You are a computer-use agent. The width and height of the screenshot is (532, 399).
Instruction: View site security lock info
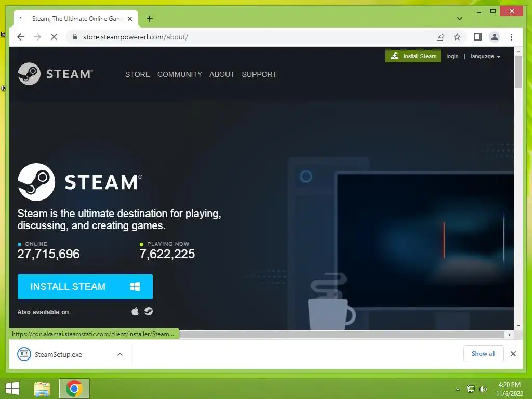[x=75, y=37]
